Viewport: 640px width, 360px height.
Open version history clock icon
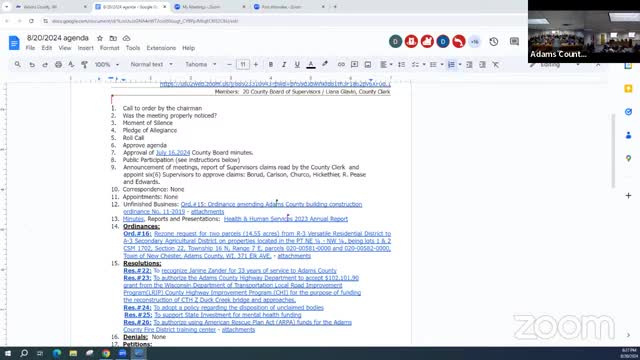tap(493, 42)
